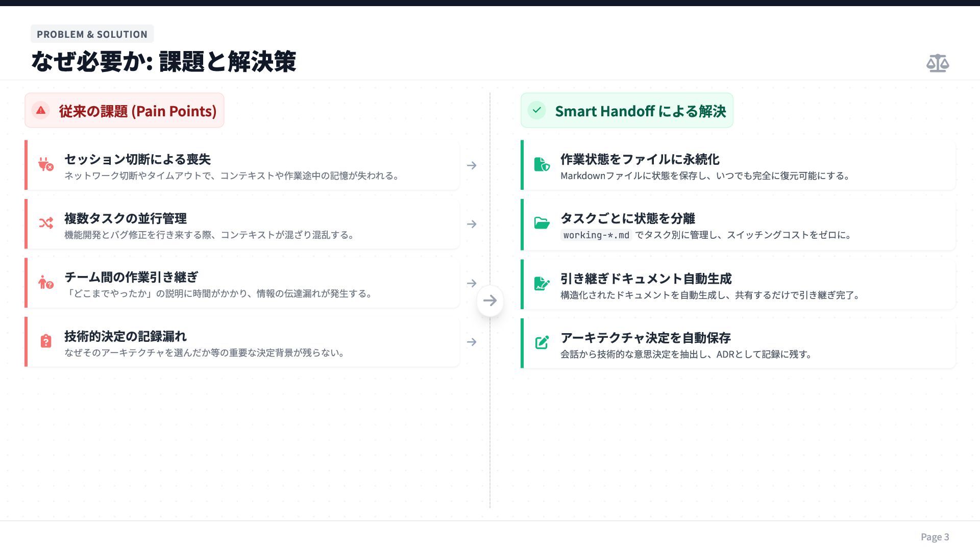This screenshot has height=551, width=980.
Task: Click the Page 3 footer label
Action: (x=935, y=537)
